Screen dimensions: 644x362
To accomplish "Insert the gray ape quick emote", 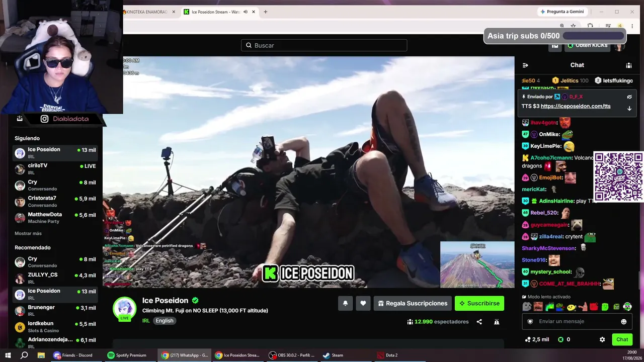I will pos(527,307).
